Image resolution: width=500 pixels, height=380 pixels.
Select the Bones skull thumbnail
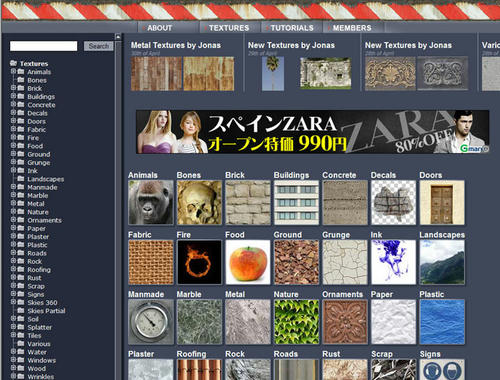point(199,202)
